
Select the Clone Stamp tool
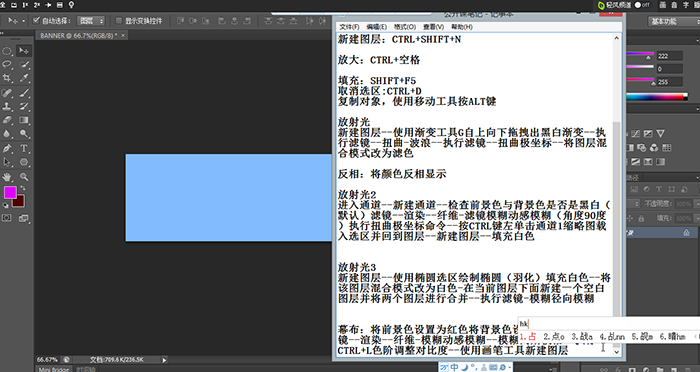click(x=7, y=106)
